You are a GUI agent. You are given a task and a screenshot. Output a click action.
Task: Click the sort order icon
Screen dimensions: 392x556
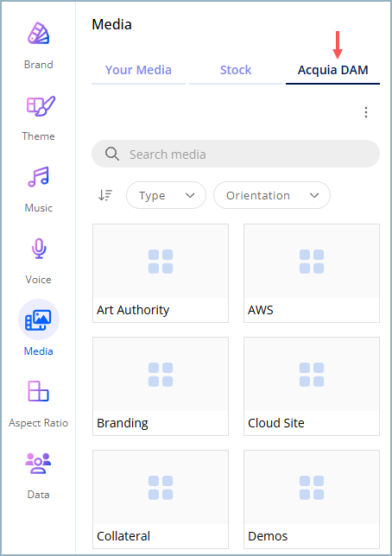(105, 195)
